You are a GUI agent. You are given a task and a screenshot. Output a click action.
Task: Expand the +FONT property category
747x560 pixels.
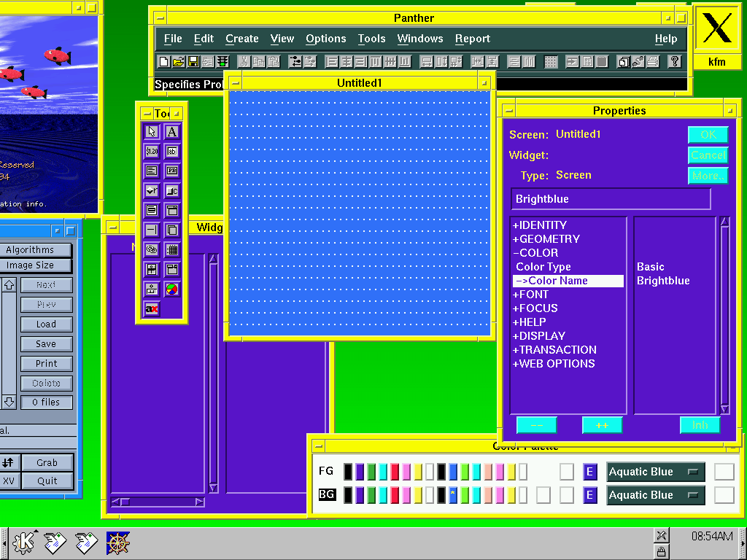click(x=532, y=295)
